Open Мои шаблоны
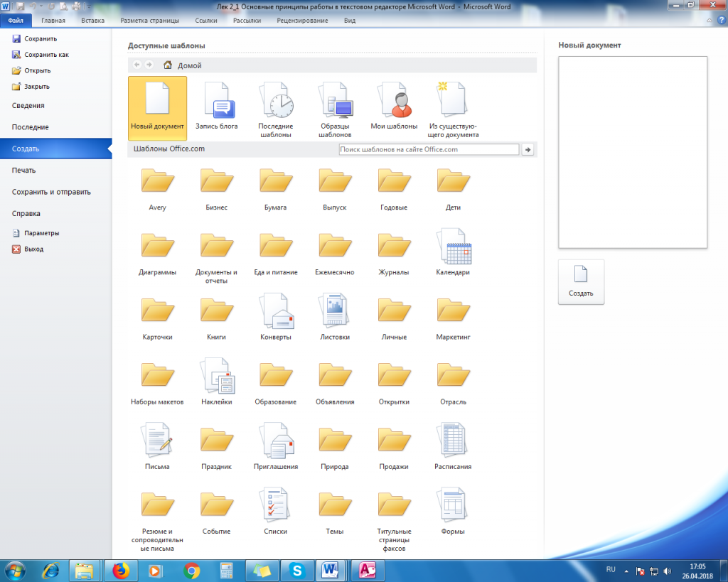Image resolution: width=728 pixels, height=582 pixels. click(x=394, y=107)
